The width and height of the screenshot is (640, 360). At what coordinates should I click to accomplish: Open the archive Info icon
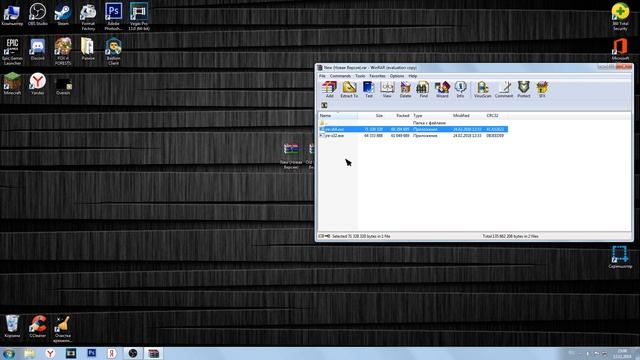(460, 89)
